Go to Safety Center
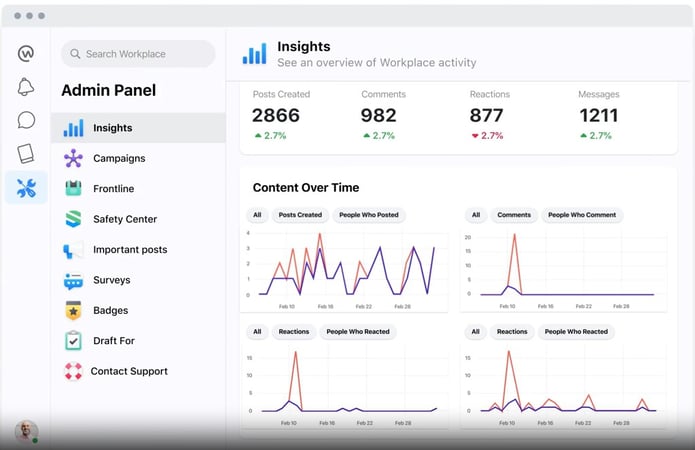The height and width of the screenshot is (450, 695). [138, 219]
